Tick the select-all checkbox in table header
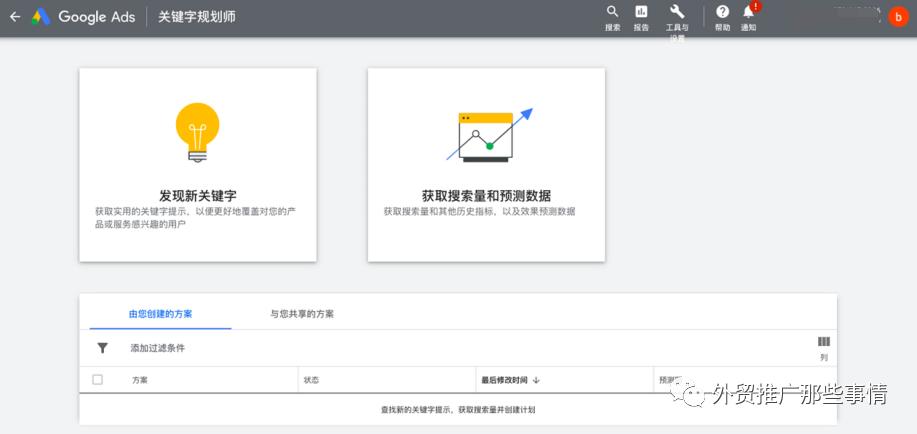The image size is (917, 434). (x=98, y=380)
